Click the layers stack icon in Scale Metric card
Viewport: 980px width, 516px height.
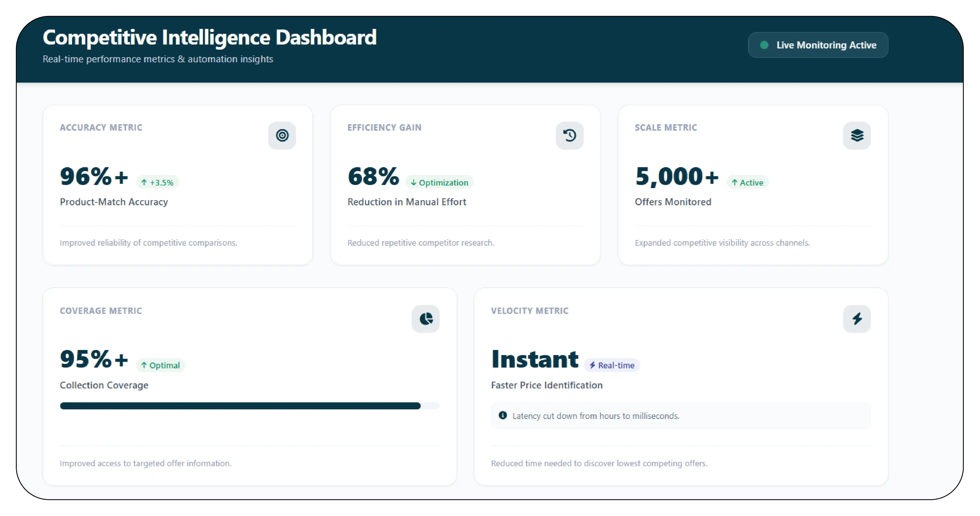[857, 135]
